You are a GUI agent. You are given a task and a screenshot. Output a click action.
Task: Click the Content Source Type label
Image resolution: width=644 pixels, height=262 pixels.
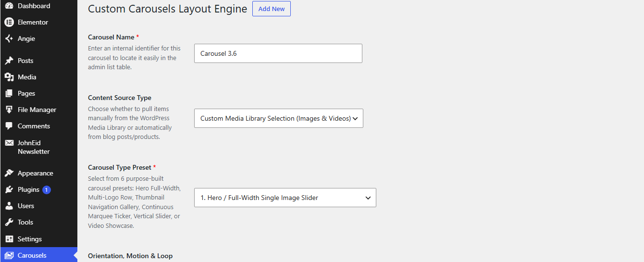click(120, 98)
